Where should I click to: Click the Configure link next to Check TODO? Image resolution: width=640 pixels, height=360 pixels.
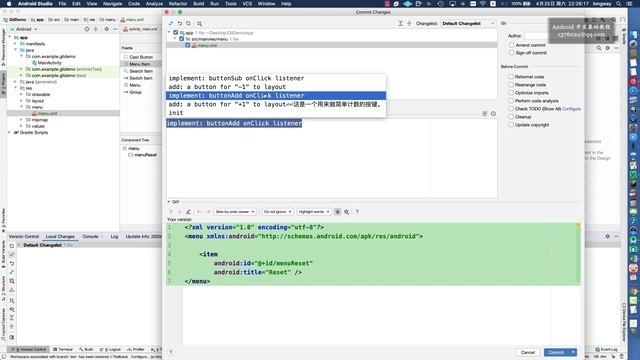tap(571, 109)
